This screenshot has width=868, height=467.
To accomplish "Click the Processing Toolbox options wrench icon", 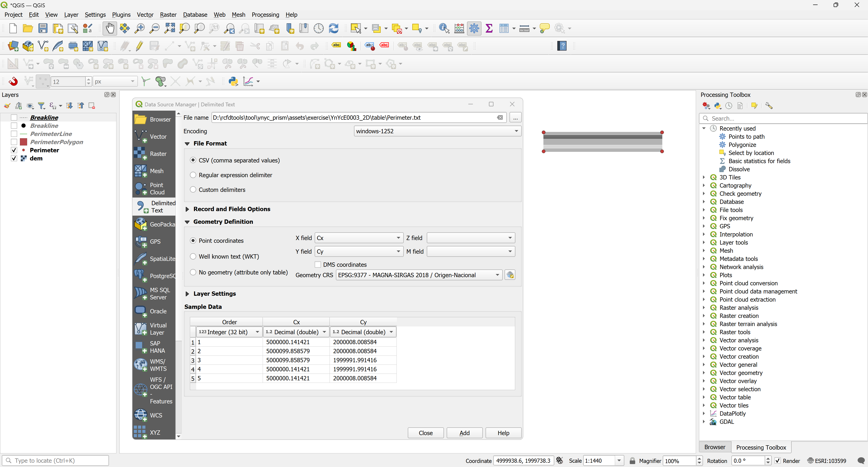I will pyautogui.click(x=769, y=106).
